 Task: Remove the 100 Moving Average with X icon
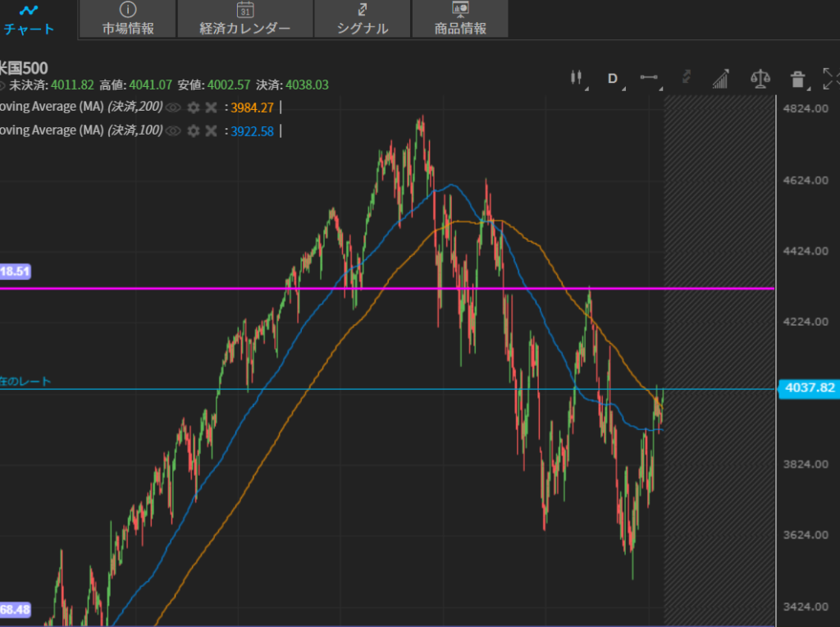211,130
